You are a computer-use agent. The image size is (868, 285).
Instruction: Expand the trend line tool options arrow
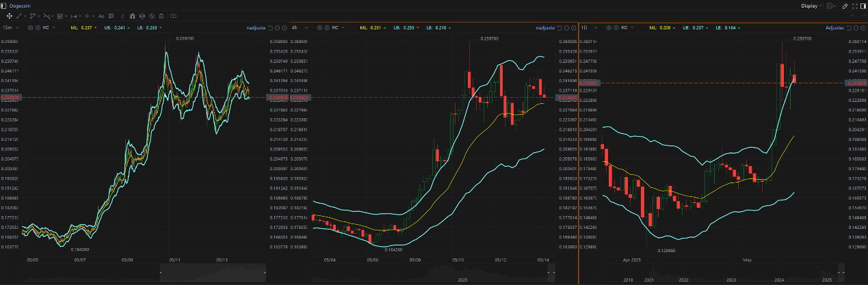25,16
